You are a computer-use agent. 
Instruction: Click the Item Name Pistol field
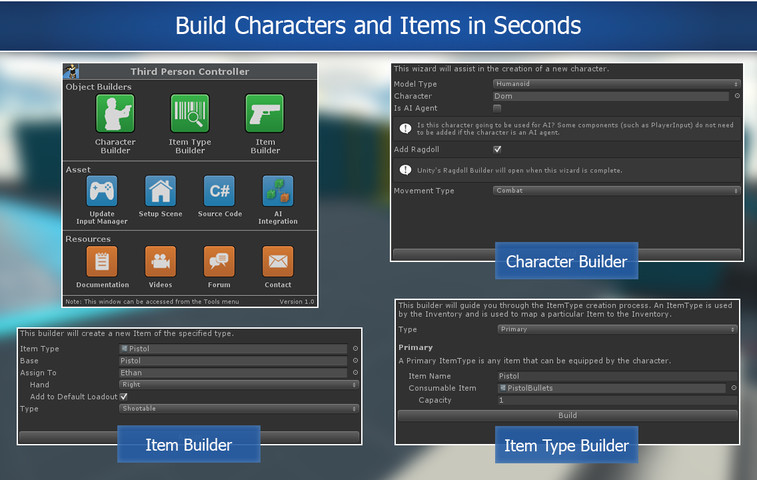pyautogui.click(x=616, y=376)
